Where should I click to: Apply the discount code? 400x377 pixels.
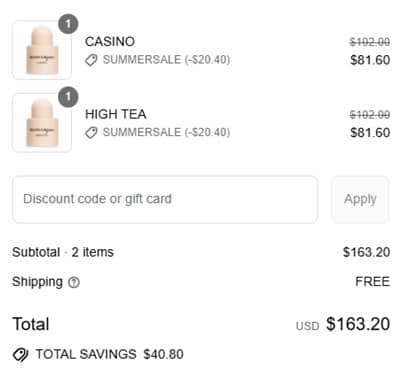[x=360, y=200]
